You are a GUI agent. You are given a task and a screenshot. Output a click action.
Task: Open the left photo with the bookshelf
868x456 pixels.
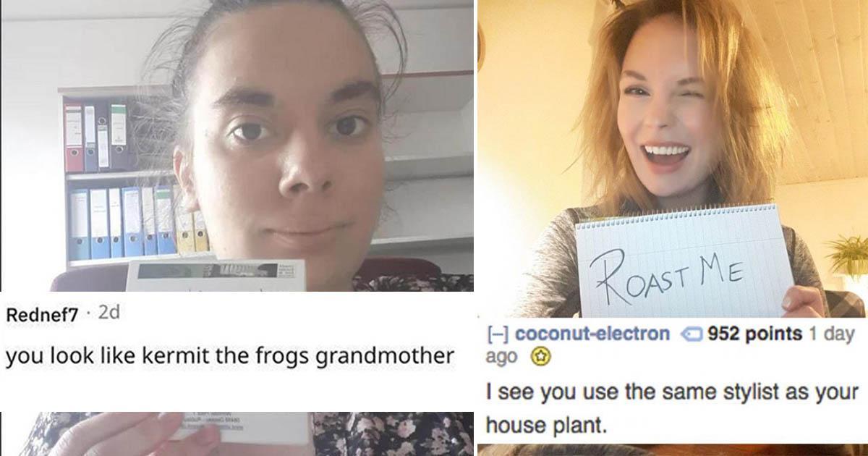[x=237, y=145]
